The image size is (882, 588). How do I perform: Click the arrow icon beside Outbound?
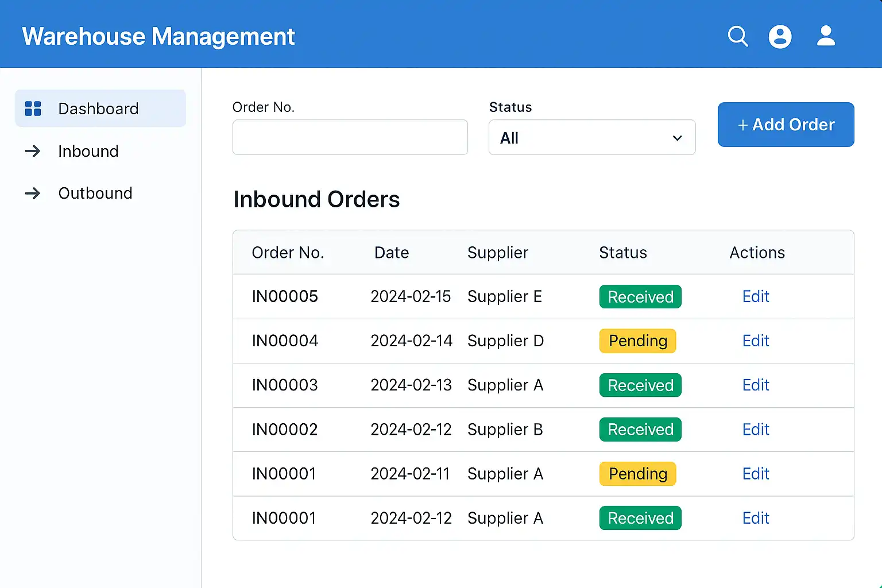pos(33,194)
